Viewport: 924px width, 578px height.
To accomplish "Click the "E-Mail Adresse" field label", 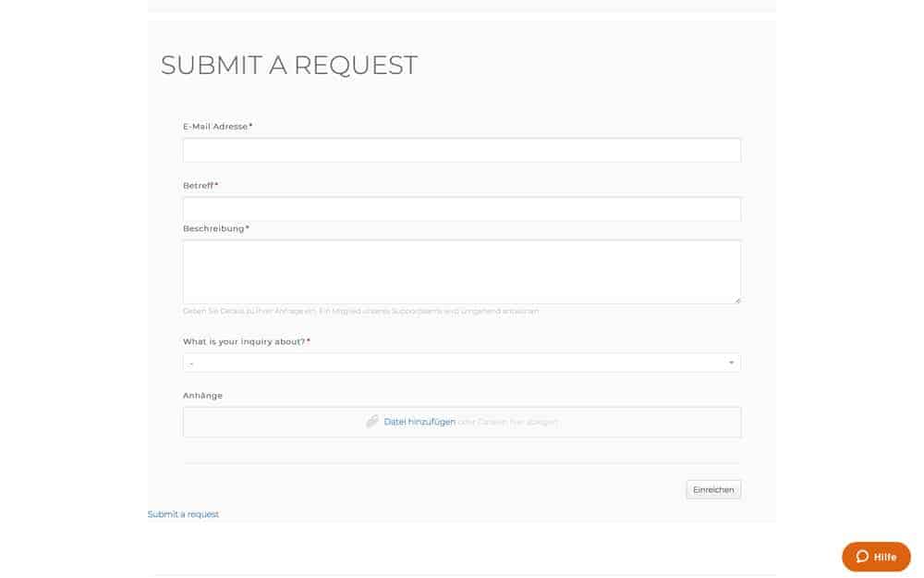I will (217, 126).
